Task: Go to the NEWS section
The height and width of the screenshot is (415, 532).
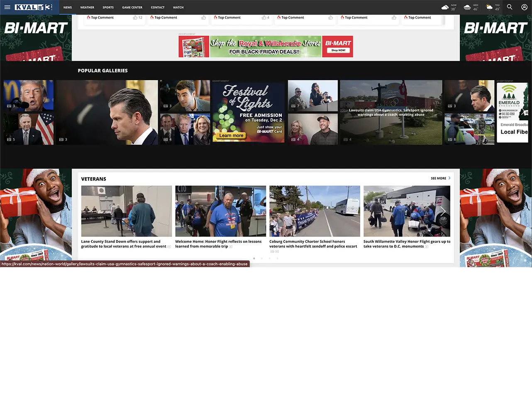Action: click(x=68, y=7)
